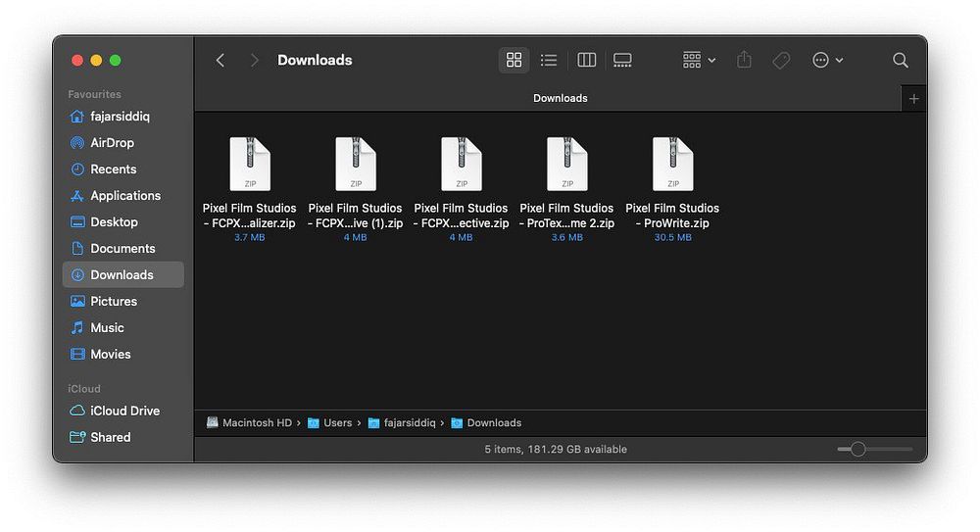The height and width of the screenshot is (532, 980).
Task: Click the Share toolbar icon
Action: (x=744, y=60)
